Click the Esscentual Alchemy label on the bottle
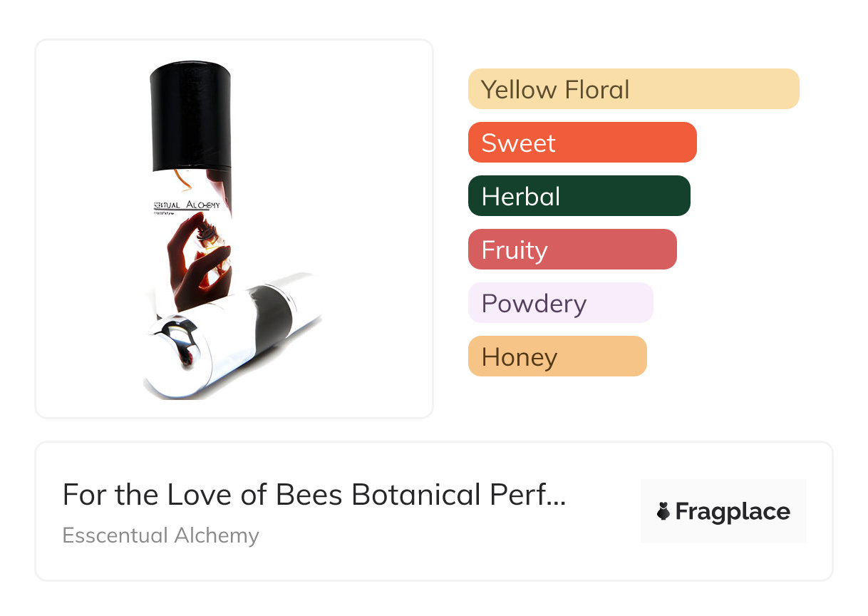Screen dimensions: 868x616 pyautogui.click(x=188, y=205)
